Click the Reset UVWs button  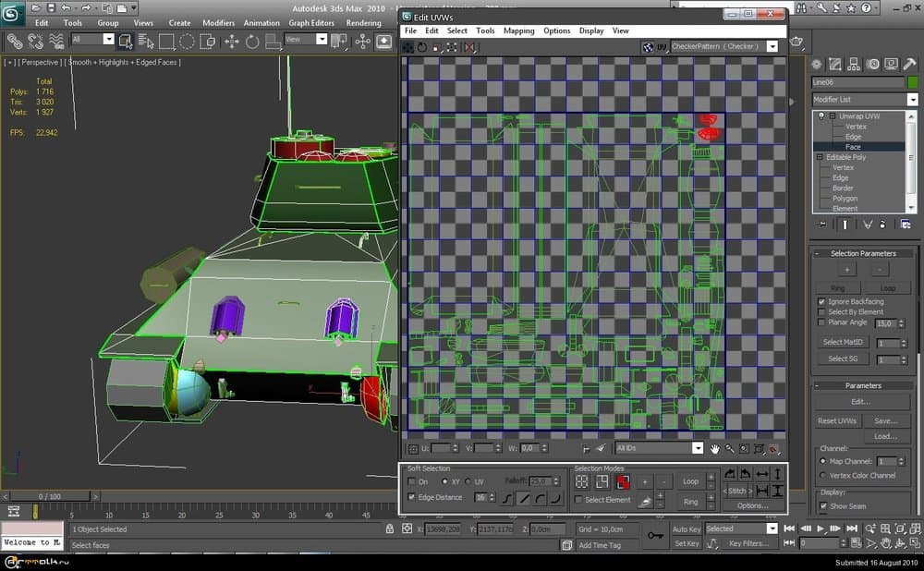click(x=838, y=420)
